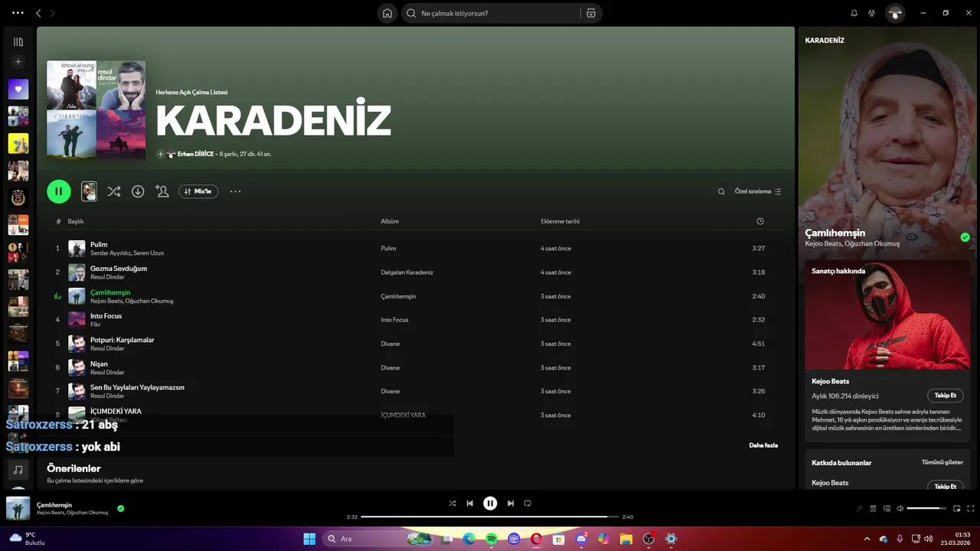Select the track Nişan
Image resolution: width=980 pixels, height=551 pixels.
pyautogui.click(x=99, y=364)
